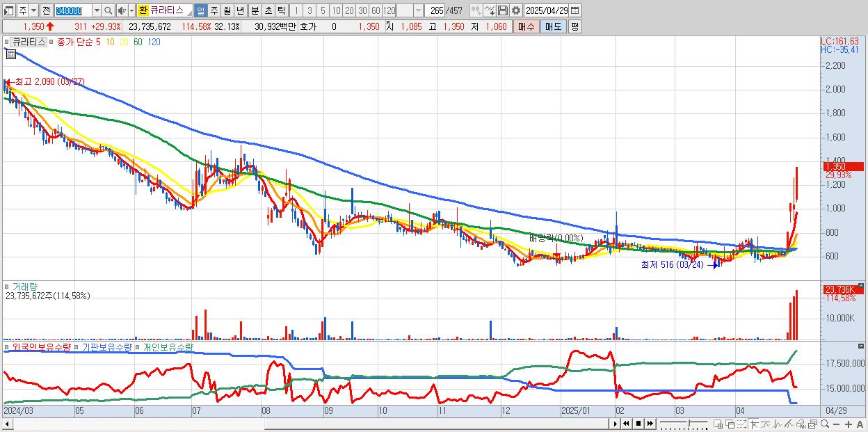Click the blue 120-day moving average legend label
The image size is (868, 432).
(x=154, y=42)
